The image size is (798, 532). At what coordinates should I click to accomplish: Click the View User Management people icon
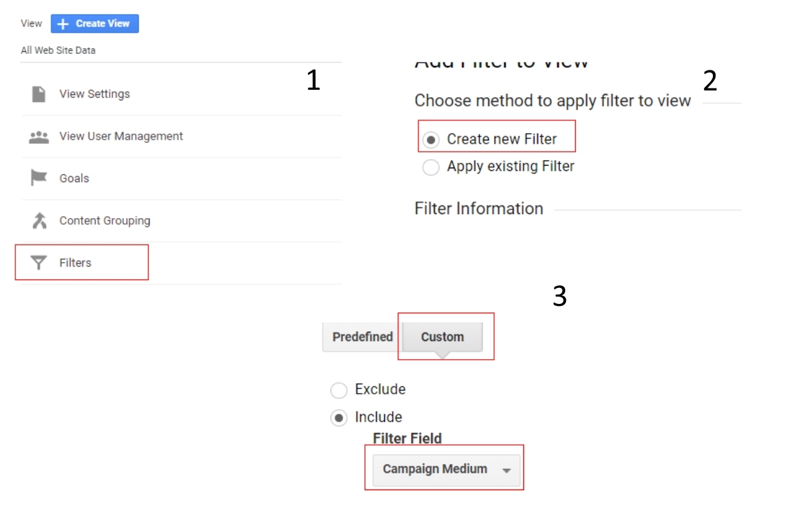(39, 137)
